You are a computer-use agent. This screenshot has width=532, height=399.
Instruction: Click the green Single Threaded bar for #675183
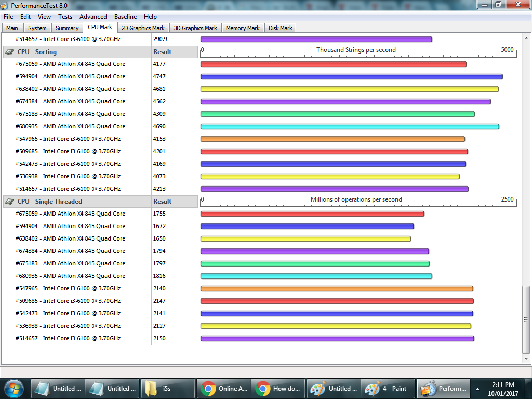[315, 263]
